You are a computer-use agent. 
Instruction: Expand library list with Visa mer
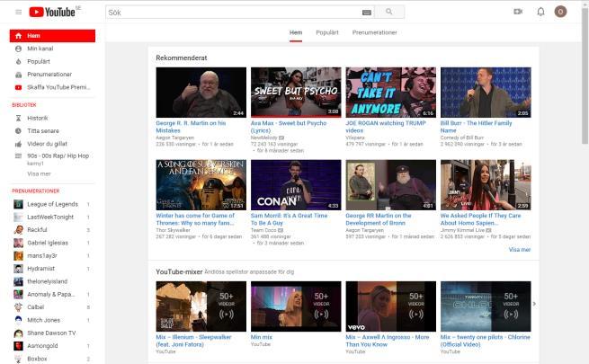coord(39,173)
